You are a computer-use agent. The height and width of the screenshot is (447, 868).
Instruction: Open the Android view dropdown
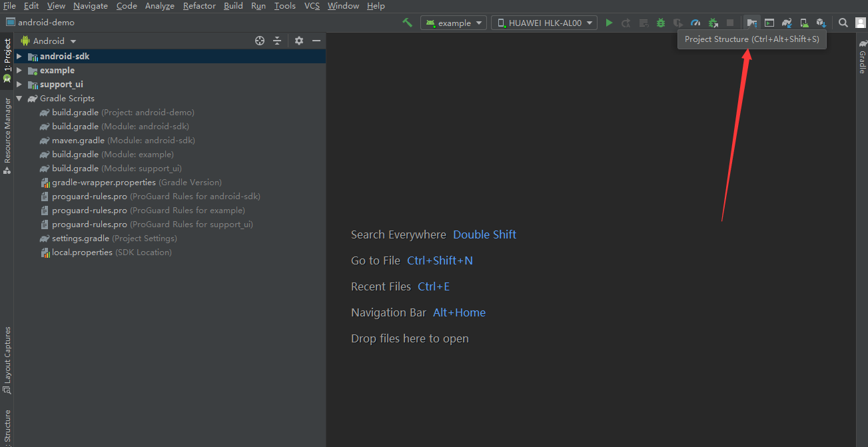coord(48,41)
